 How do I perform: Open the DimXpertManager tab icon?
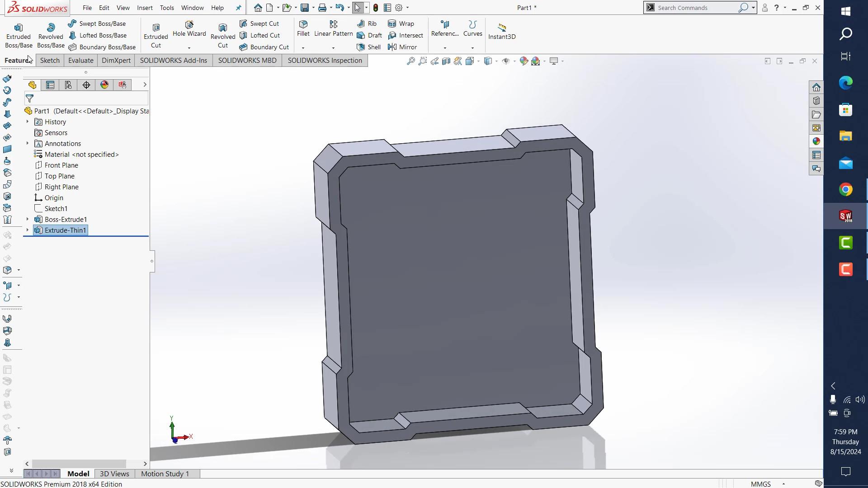86,85
